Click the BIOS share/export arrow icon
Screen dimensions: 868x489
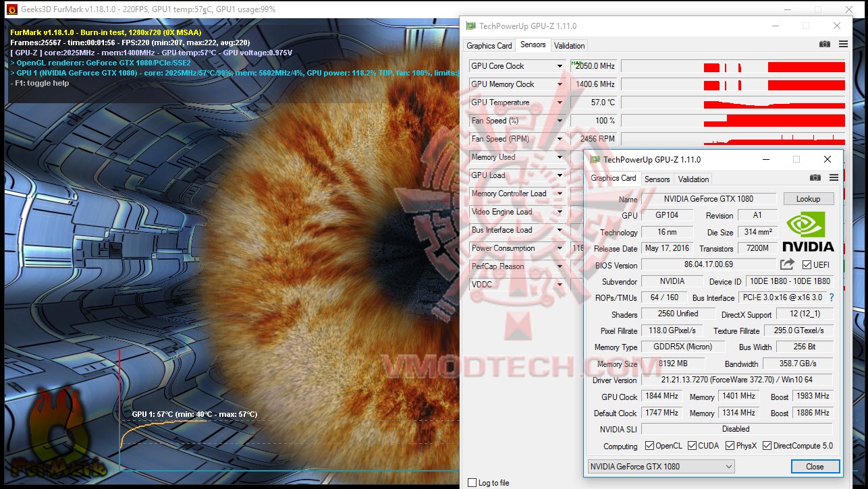[787, 264]
